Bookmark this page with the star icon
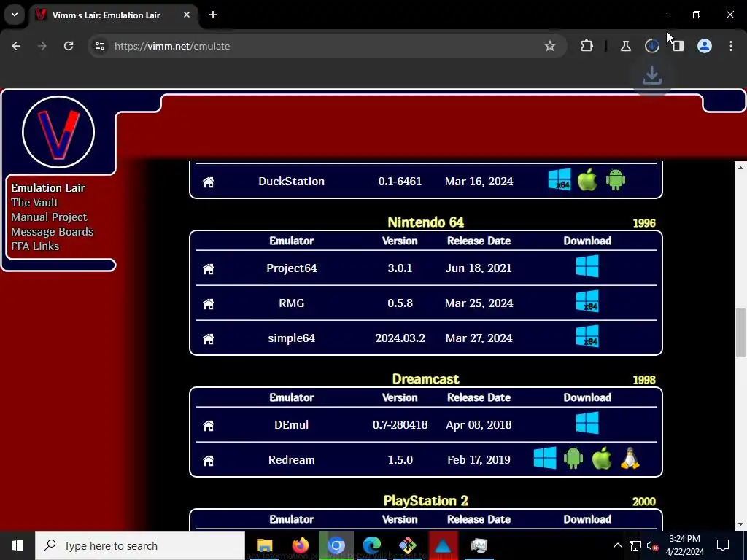Image resolution: width=747 pixels, height=560 pixels. [550, 46]
